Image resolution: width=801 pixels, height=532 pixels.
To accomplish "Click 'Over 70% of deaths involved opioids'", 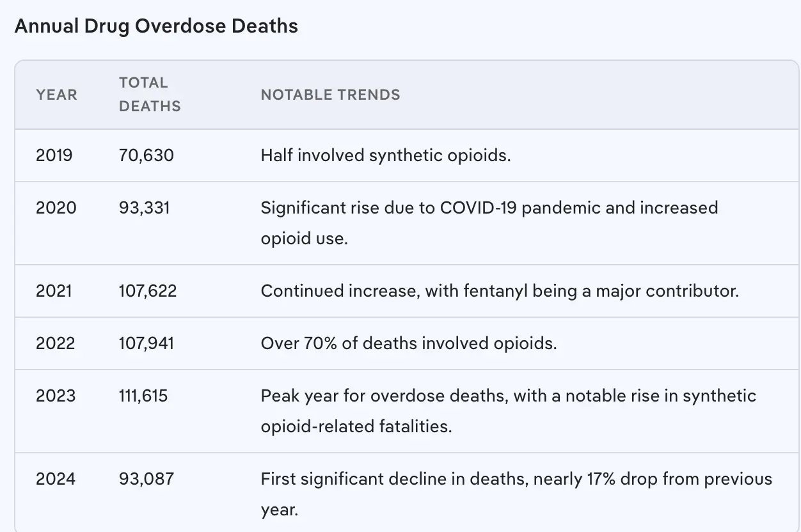I will pos(408,343).
